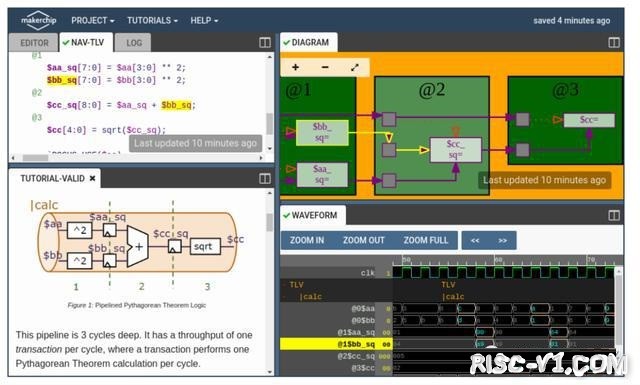Fit diagram with the expand arrows icon
Image resolution: width=640 pixels, height=385 pixels.
pos(355,67)
